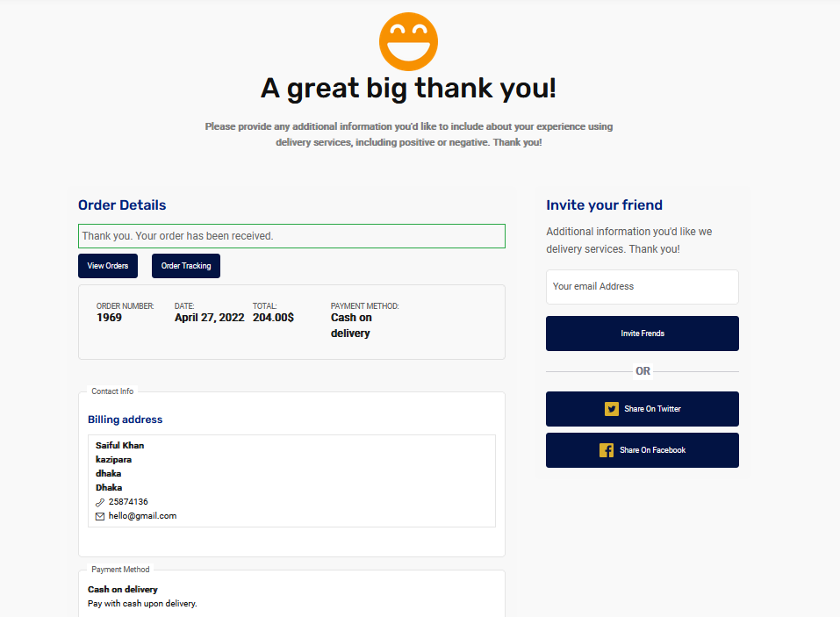
Task: Focus the 'Your email Address' input field
Action: click(x=642, y=287)
